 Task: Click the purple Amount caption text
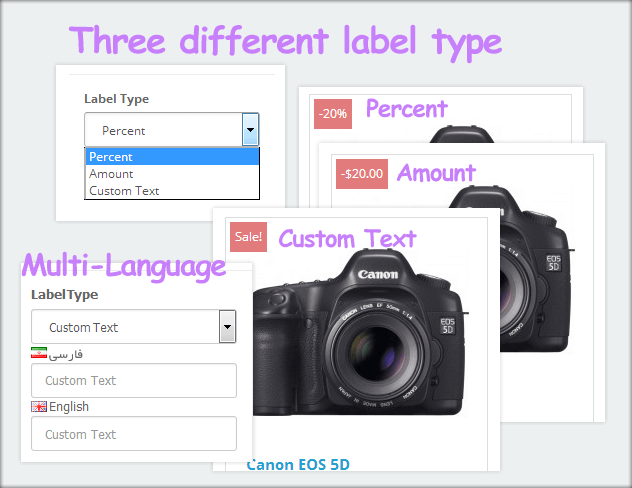436,173
